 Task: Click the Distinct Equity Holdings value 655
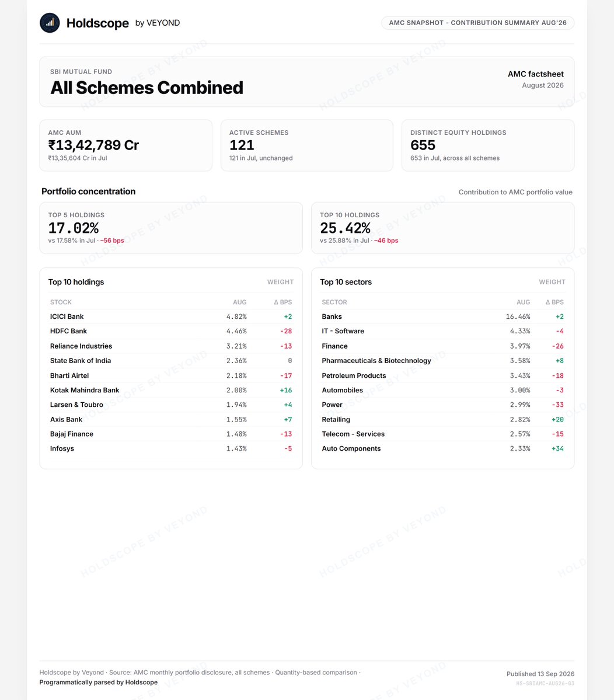tap(423, 145)
